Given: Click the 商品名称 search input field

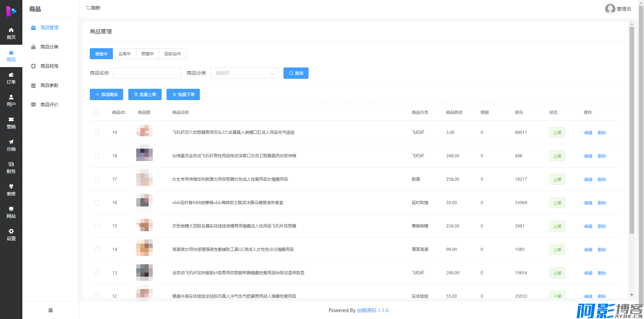Looking at the screenshot, I should click(x=147, y=73).
